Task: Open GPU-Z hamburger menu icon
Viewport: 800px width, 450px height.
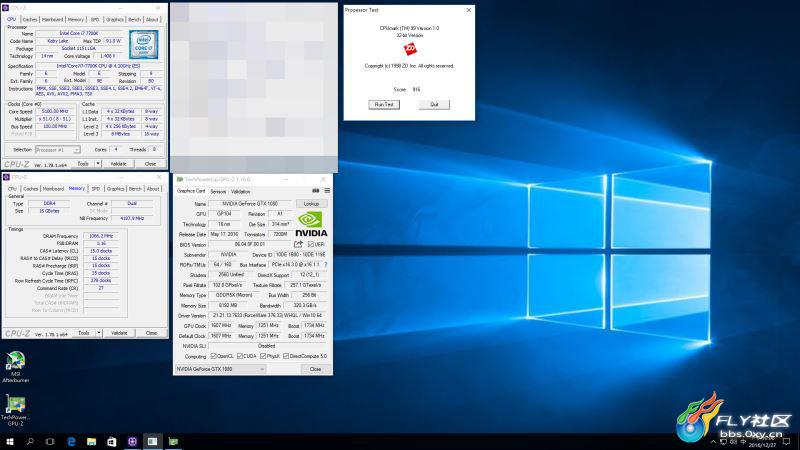Action: click(x=327, y=191)
